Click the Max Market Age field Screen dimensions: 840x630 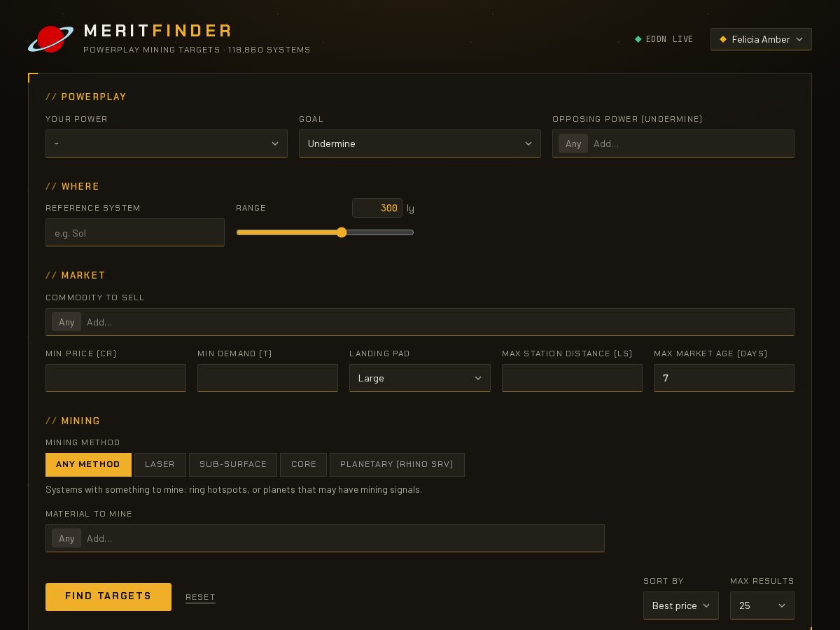(x=724, y=378)
